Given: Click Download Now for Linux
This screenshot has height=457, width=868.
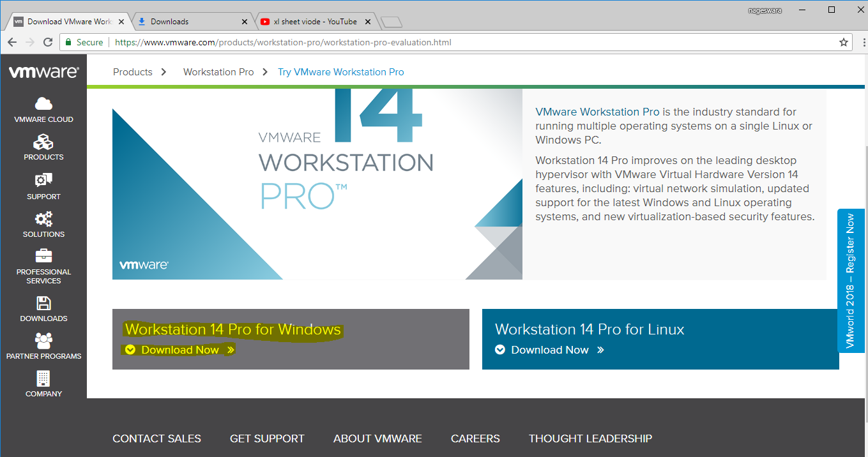Looking at the screenshot, I should coord(550,350).
